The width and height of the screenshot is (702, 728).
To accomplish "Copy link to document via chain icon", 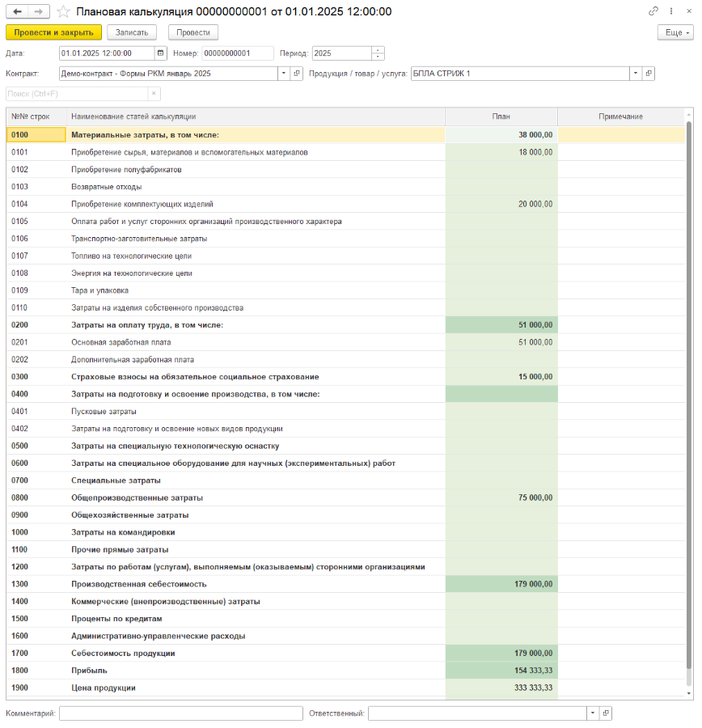I will 653,11.
